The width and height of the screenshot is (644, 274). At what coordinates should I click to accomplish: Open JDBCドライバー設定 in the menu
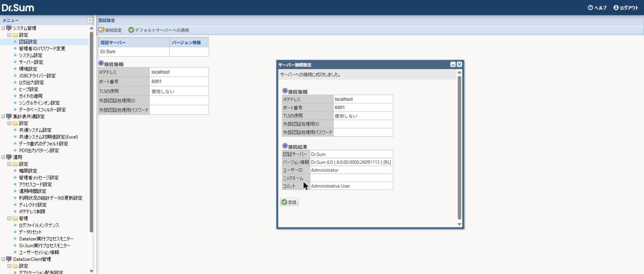coord(37,76)
